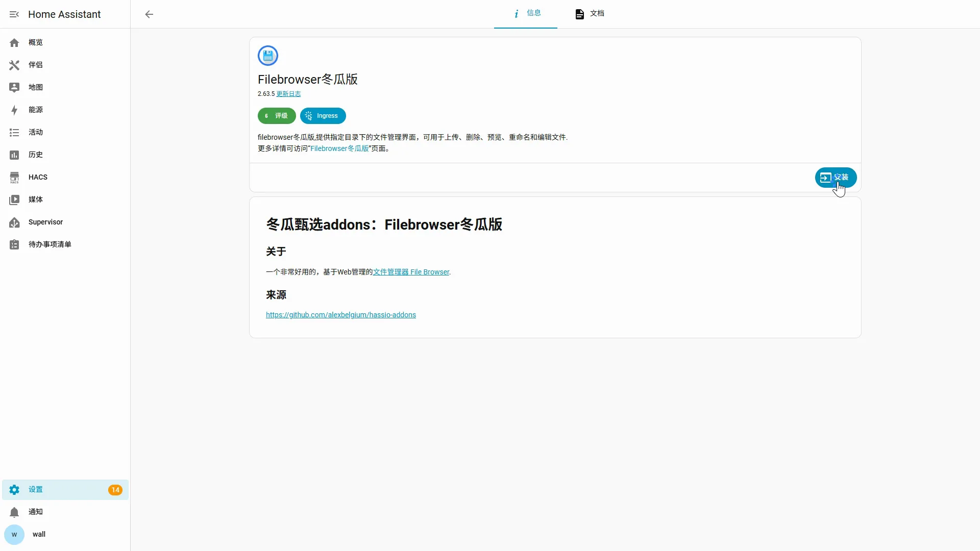
Task: Open the 文件管理器 File Browser link
Action: [411, 272]
